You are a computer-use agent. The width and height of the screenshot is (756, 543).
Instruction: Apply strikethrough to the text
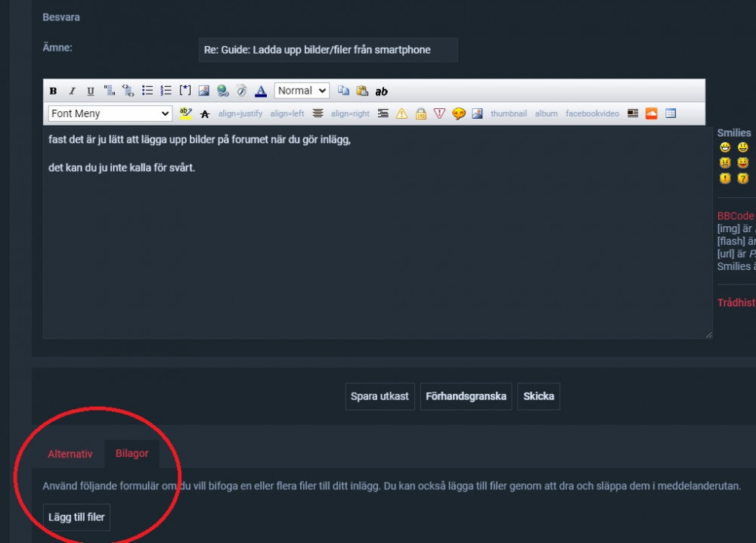coord(204,114)
